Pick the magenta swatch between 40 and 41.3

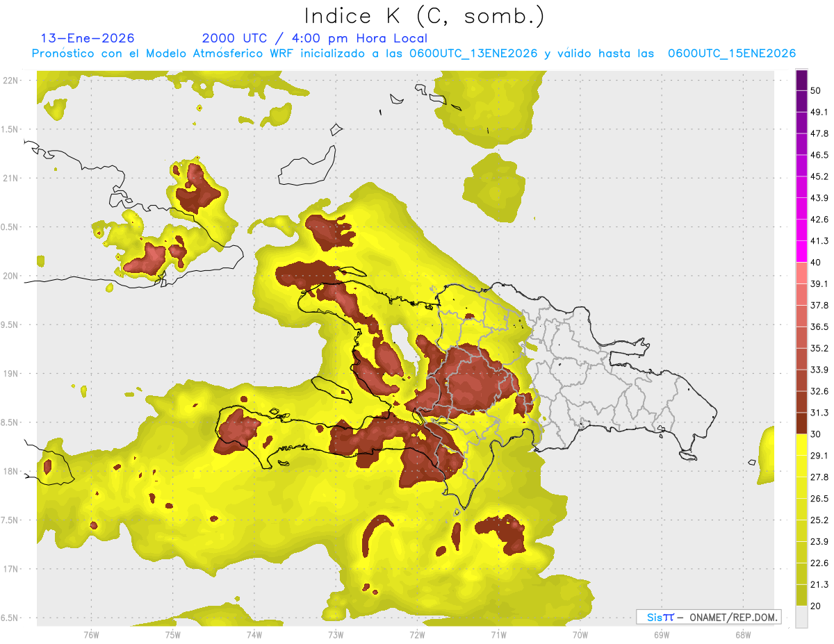point(801,252)
